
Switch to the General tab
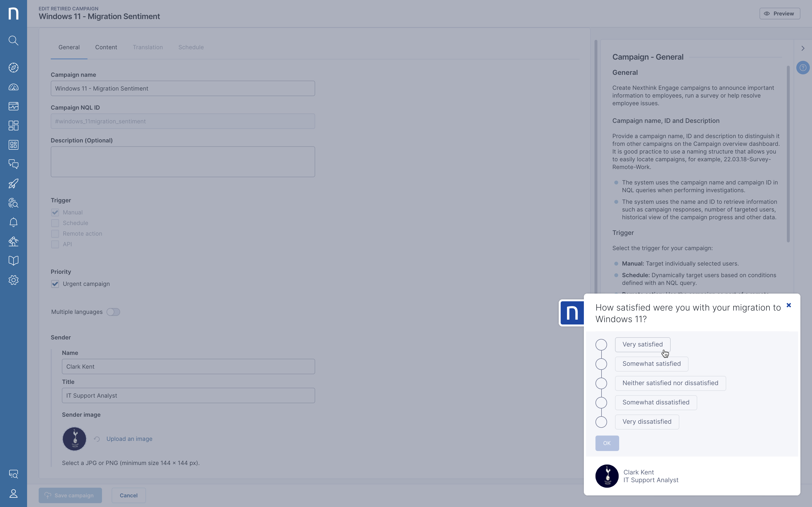click(69, 47)
